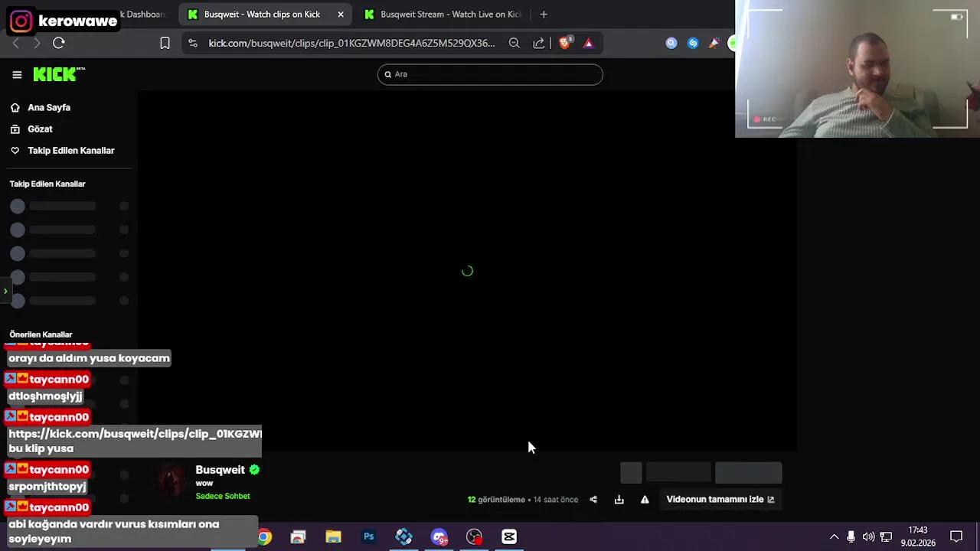The image size is (980, 551).
Task: Open Gözat from the left sidebar
Action: pyautogui.click(x=40, y=129)
